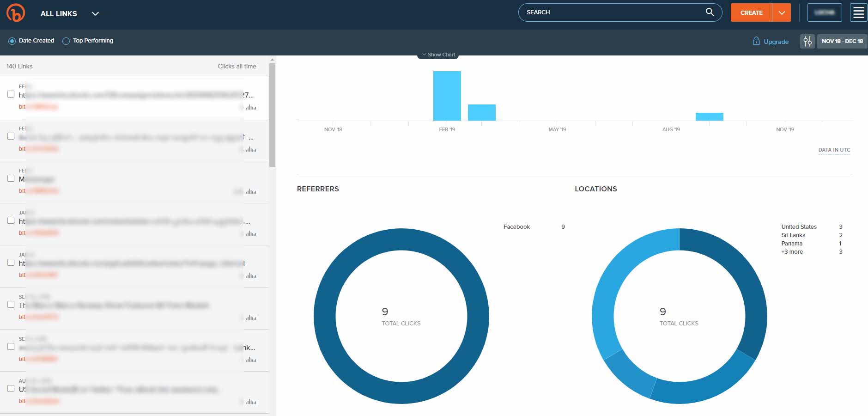Viewport: 868px width, 416px height.
Task: Expand the All Links dropdown
Action: point(95,14)
